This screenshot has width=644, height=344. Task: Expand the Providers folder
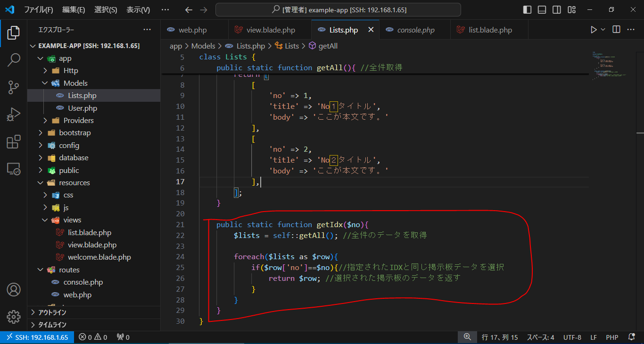pos(94,120)
